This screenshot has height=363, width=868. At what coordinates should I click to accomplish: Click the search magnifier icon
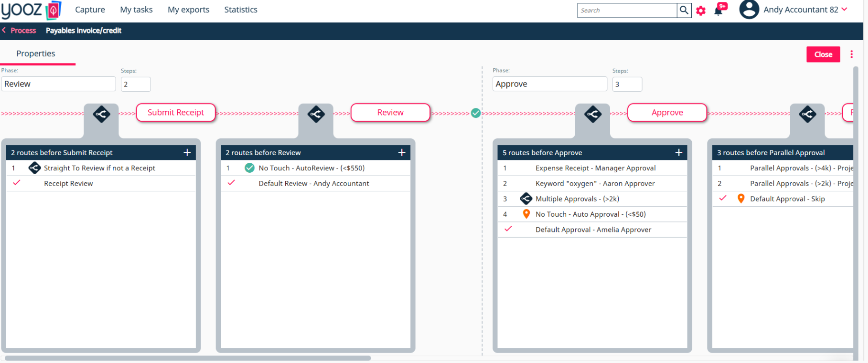click(x=684, y=10)
